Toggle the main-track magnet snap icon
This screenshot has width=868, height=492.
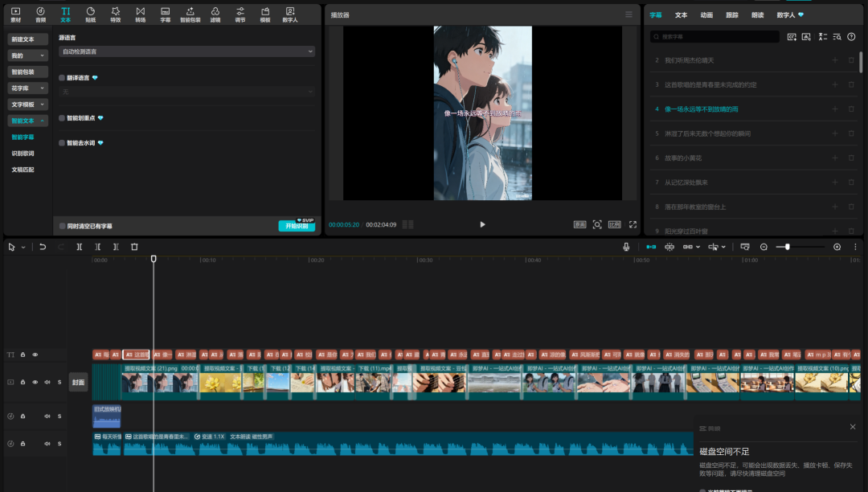point(651,247)
